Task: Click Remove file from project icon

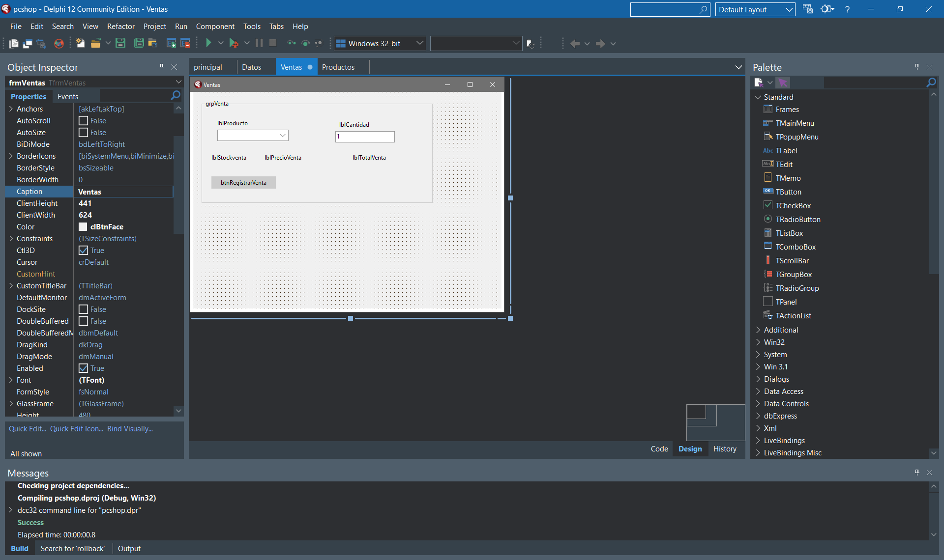Action: click(185, 43)
